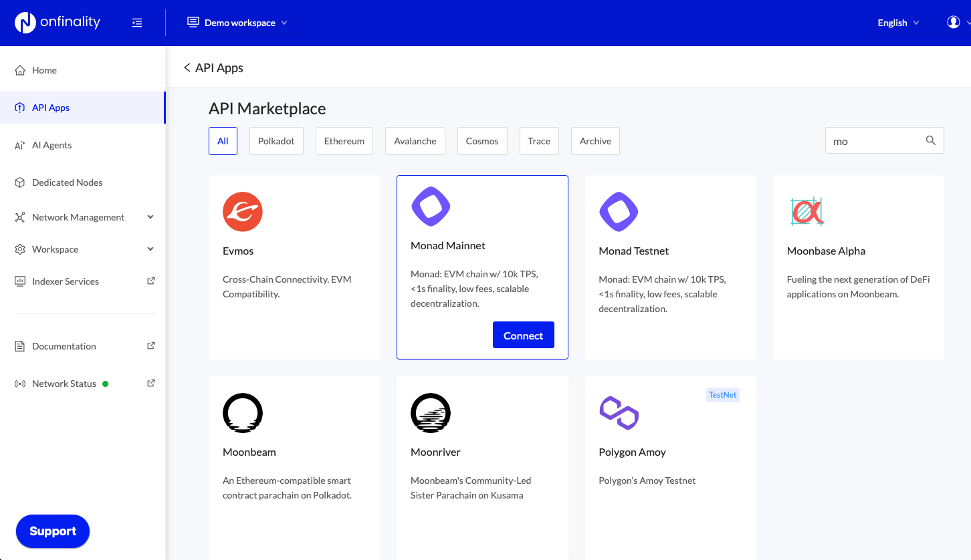Open the user account avatar menu

(954, 23)
